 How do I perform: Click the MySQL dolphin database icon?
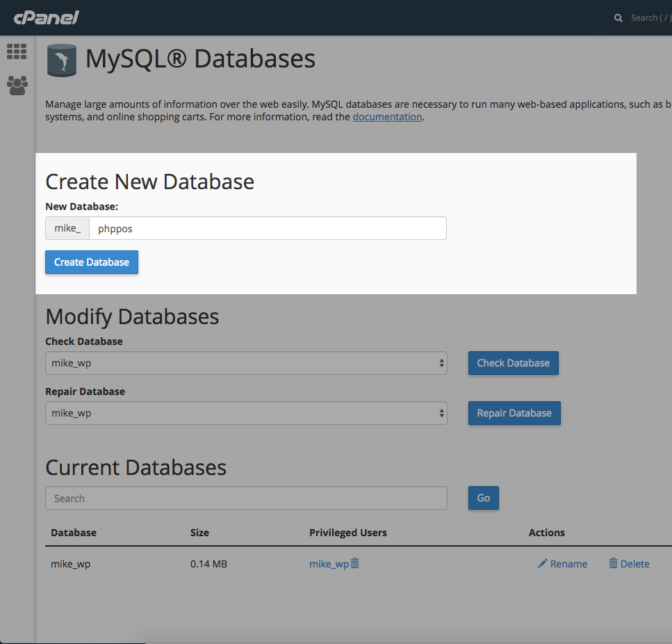tap(61, 60)
